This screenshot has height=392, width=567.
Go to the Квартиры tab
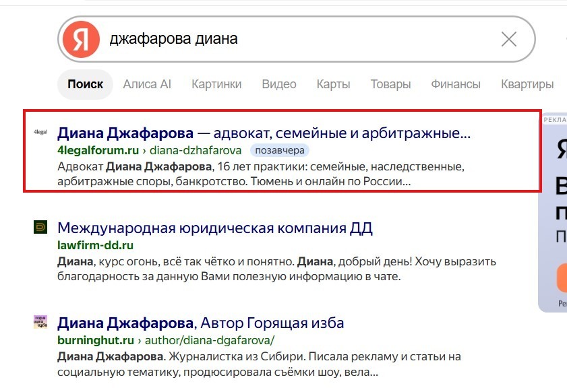(x=527, y=84)
